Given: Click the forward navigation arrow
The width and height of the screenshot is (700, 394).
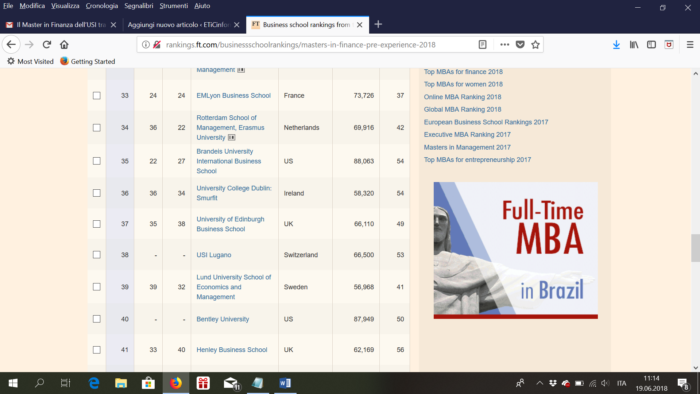Looking at the screenshot, I should (29, 45).
